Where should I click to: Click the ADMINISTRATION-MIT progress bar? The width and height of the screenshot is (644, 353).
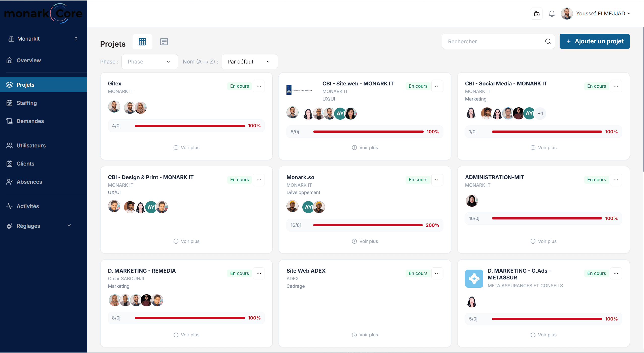pyautogui.click(x=547, y=218)
